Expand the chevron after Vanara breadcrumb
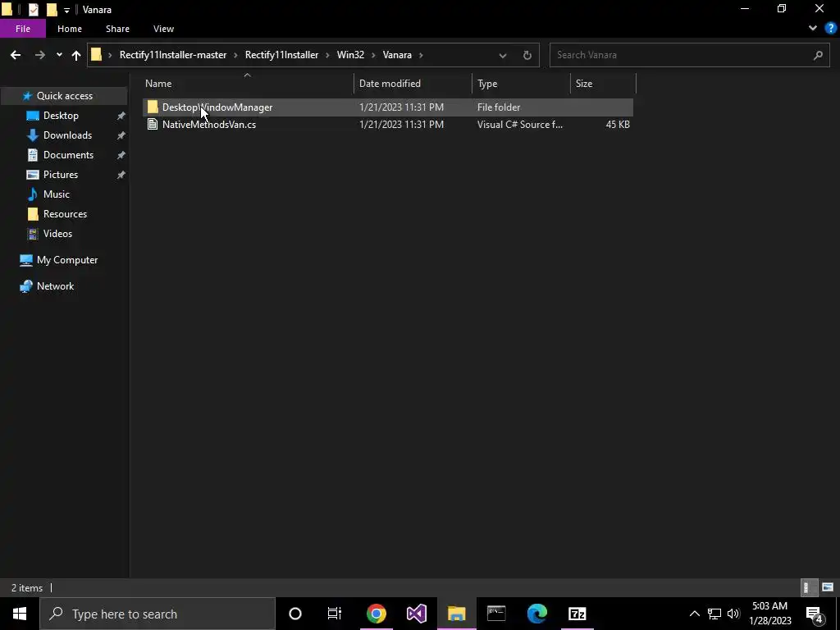Screen dimensions: 840x630 click(x=421, y=55)
